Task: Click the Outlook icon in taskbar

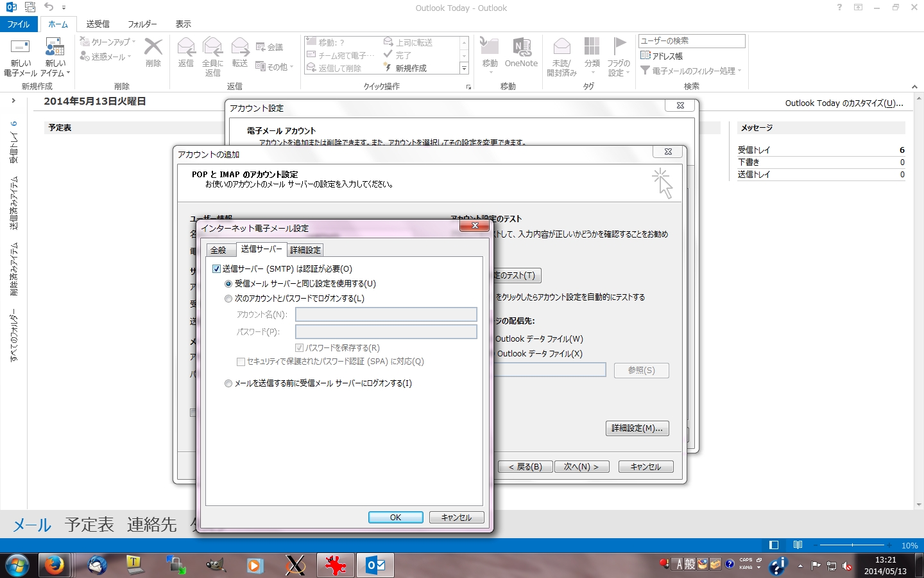Action: pos(375,565)
